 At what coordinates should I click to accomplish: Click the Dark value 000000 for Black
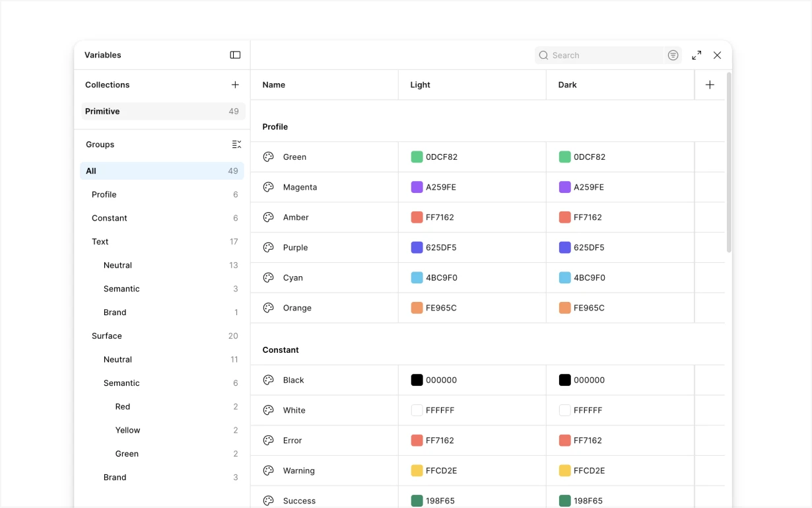589,381
